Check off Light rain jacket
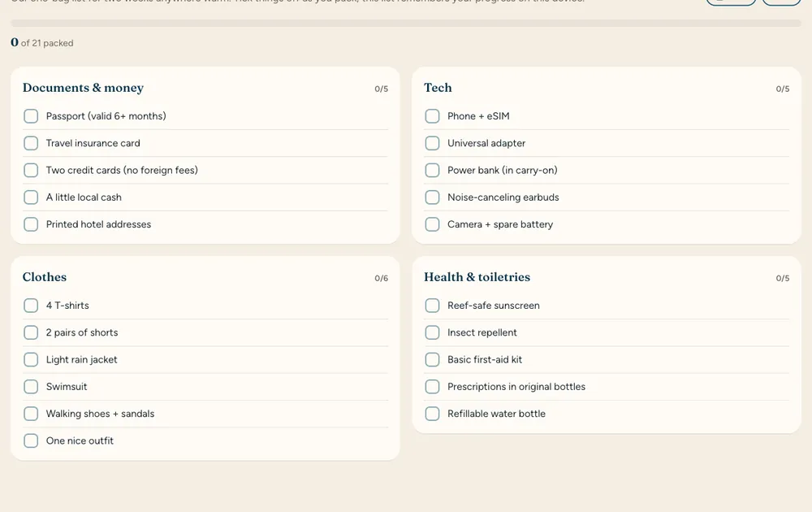The image size is (812, 512). tap(31, 359)
